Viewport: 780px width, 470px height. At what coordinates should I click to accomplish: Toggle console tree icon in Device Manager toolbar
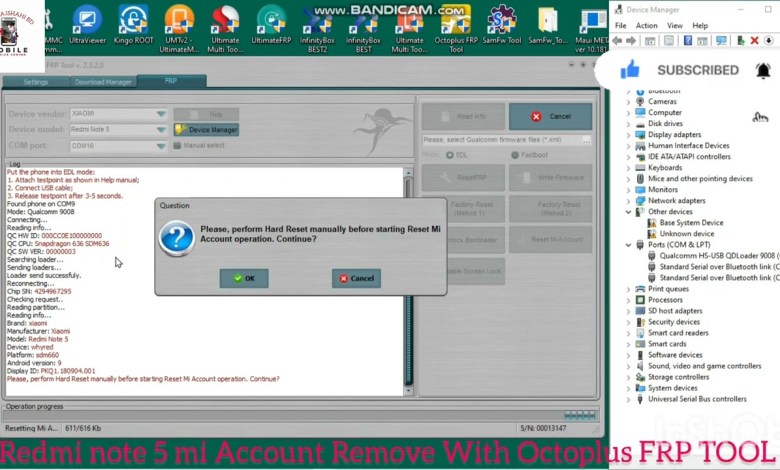coord(650,41)
